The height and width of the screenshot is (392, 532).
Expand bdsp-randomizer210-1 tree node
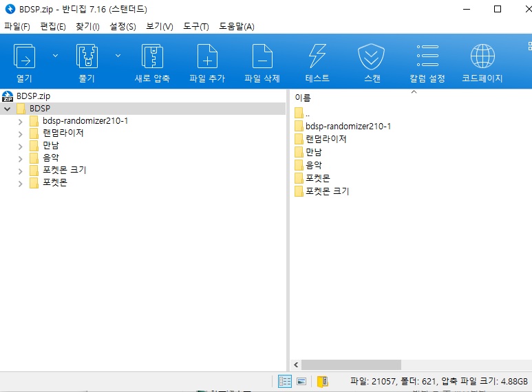point(21,122)
